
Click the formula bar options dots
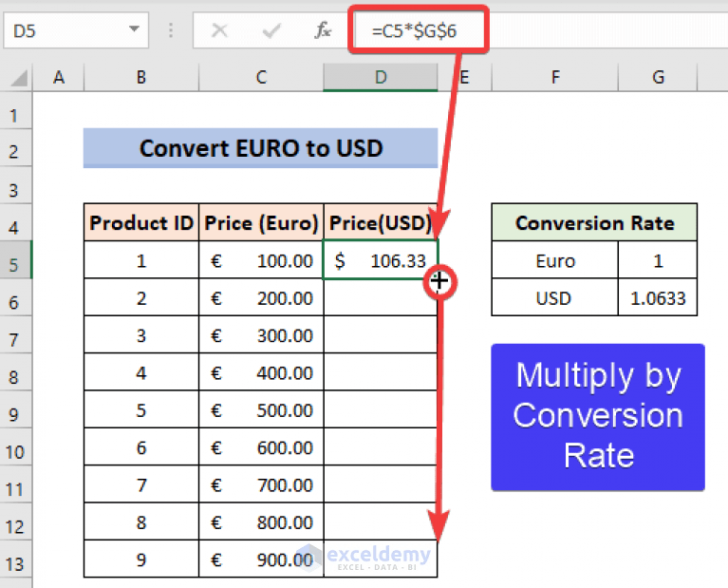click(171, 30)
